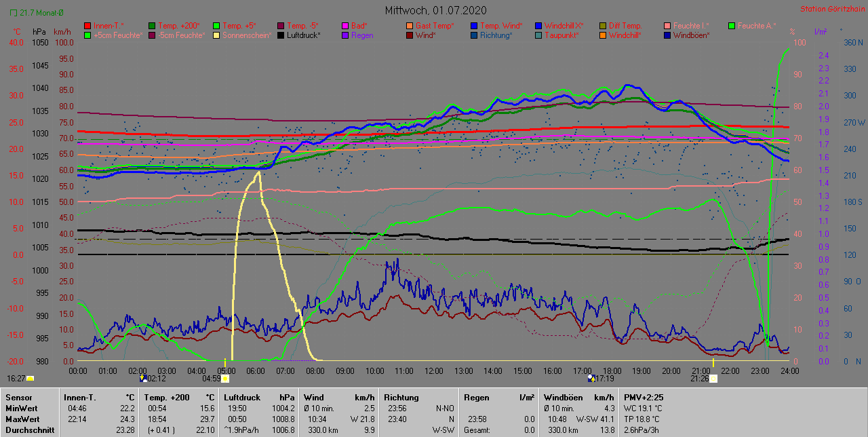Click the Luftdruck header in the statistics table
Screen dimensions: 868x437
point(241,398)
